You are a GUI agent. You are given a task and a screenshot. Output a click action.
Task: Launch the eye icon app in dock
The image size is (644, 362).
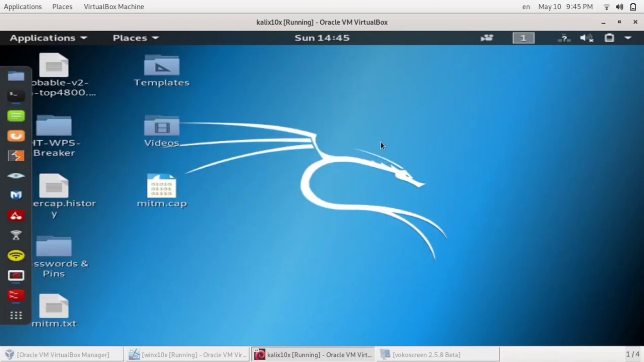[16, 176]
